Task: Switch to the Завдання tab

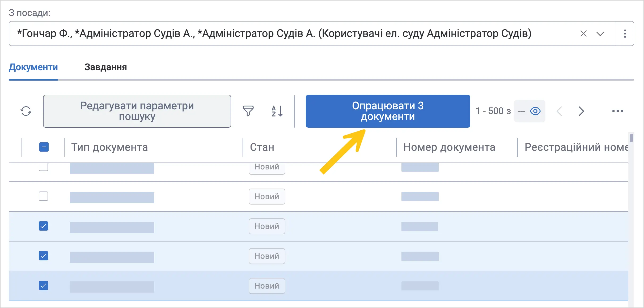Action: [106, 67]
